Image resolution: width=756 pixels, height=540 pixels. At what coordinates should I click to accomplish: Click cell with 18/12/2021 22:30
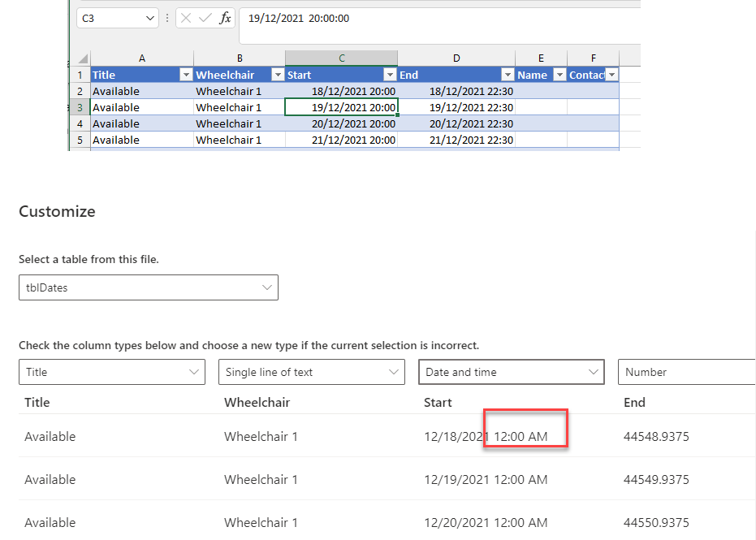(x=456, y=91)
